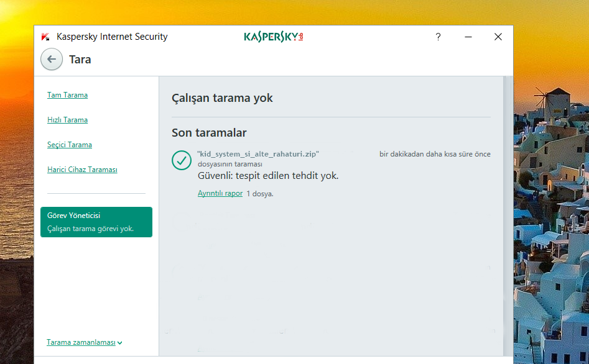
Task: Click 'Çalışan tarama görevi yok.' status text
Action: pyautogui.click(x=91, y=229)
